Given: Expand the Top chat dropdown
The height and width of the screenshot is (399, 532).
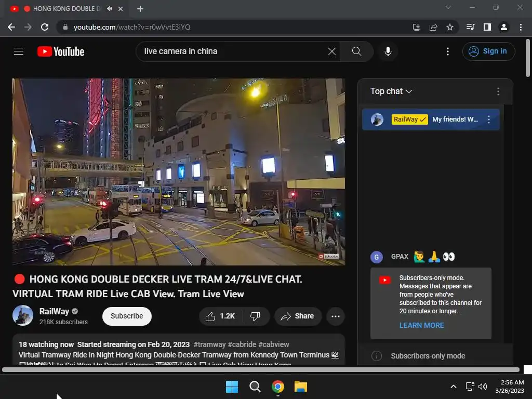Looking at the screenshot, I should (x=391, y=91).
